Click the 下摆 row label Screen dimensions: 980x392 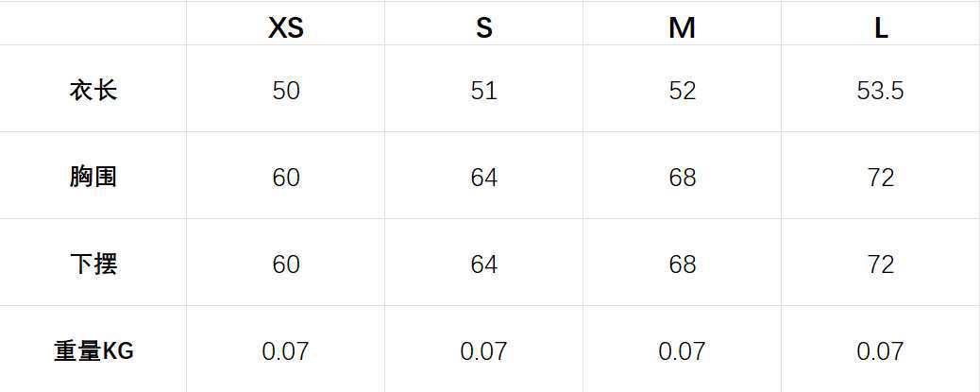93,264
